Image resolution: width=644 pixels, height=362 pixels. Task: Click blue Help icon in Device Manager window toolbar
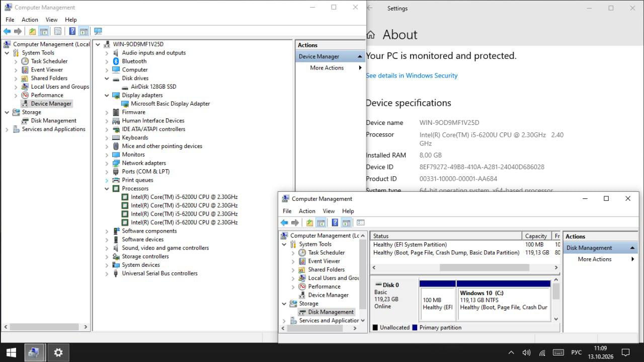point(72,31)
